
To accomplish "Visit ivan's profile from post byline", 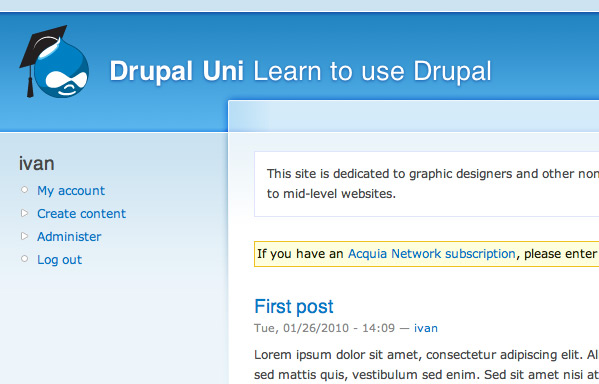I will pyautogui.click(x=426, y=328).
